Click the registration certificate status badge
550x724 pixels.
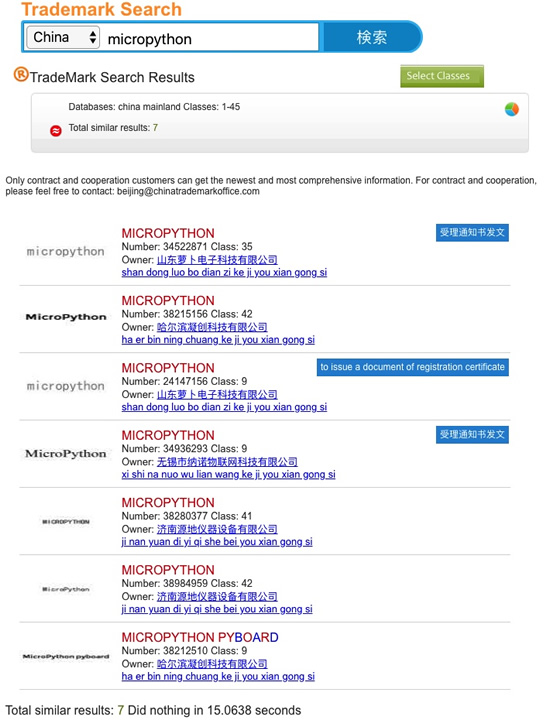[x=412, y=367]
